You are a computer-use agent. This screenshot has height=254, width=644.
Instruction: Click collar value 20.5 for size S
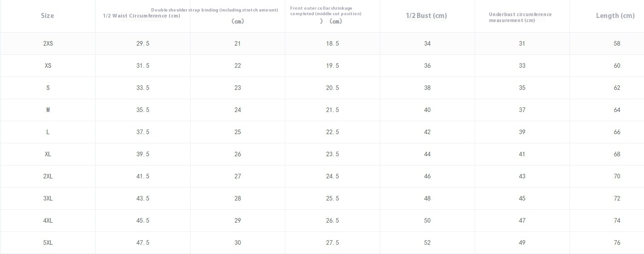coord(332,88)
